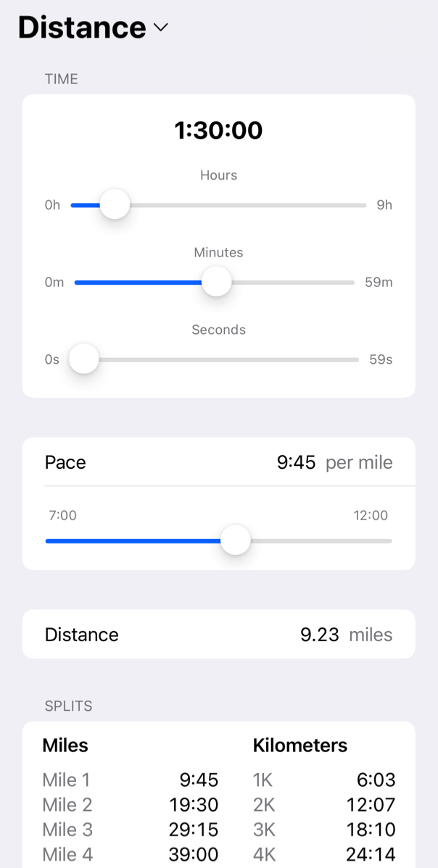Screen dimensions: 438x868
Task: Click the Minutes slider thumb
Action: click(x=216, y=282)
